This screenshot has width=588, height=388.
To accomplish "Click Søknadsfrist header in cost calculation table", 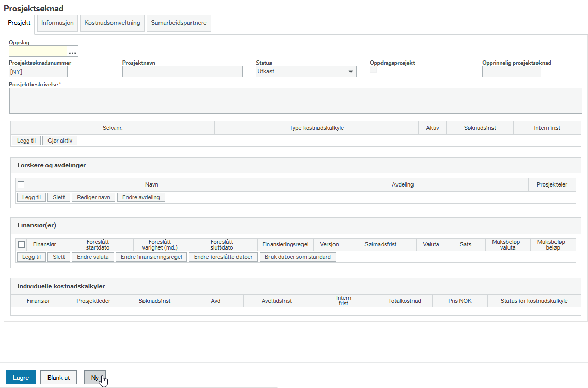I will pos(480,128).
